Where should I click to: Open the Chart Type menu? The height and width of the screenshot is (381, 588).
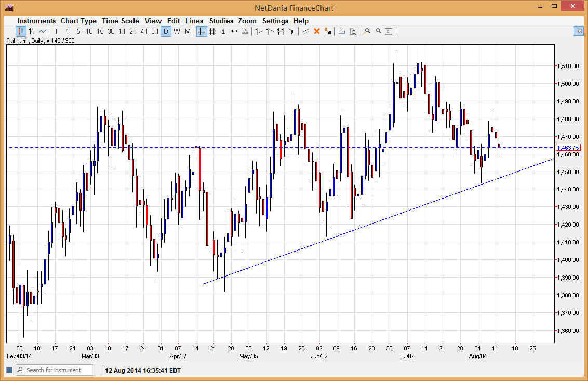pyautogui.click(x=78, y=21)
